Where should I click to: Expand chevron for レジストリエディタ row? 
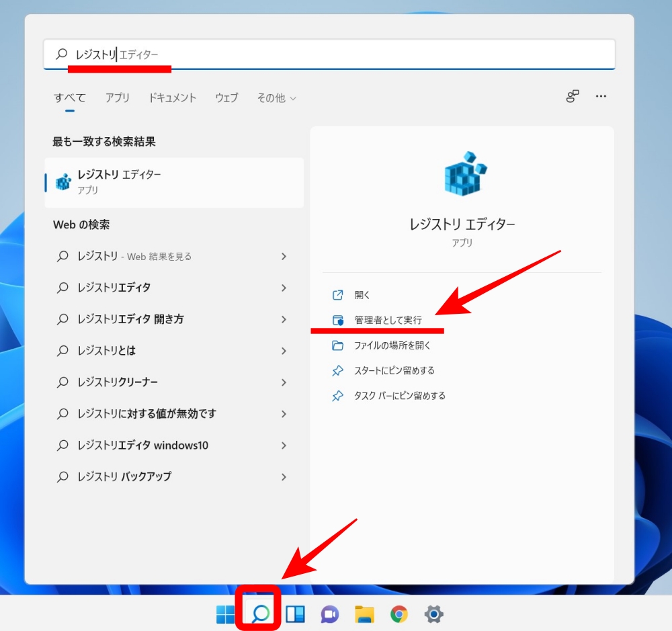(284, 288)
